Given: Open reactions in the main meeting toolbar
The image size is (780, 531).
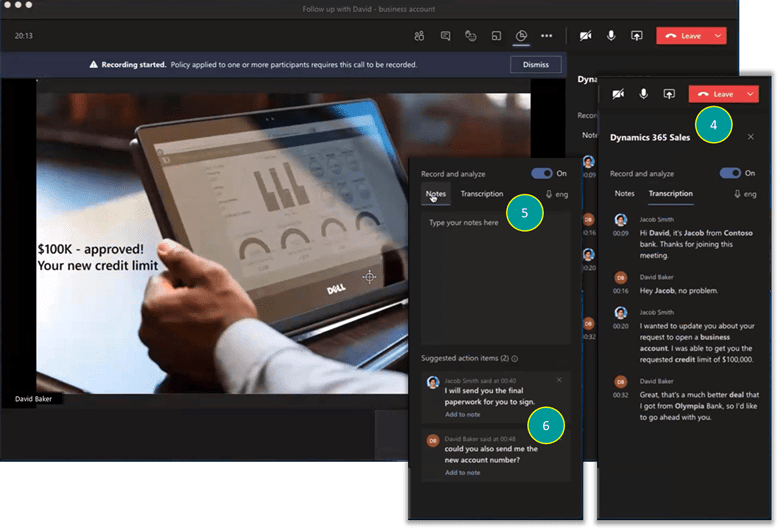Looking at the screenshot, I should [471, 36].
